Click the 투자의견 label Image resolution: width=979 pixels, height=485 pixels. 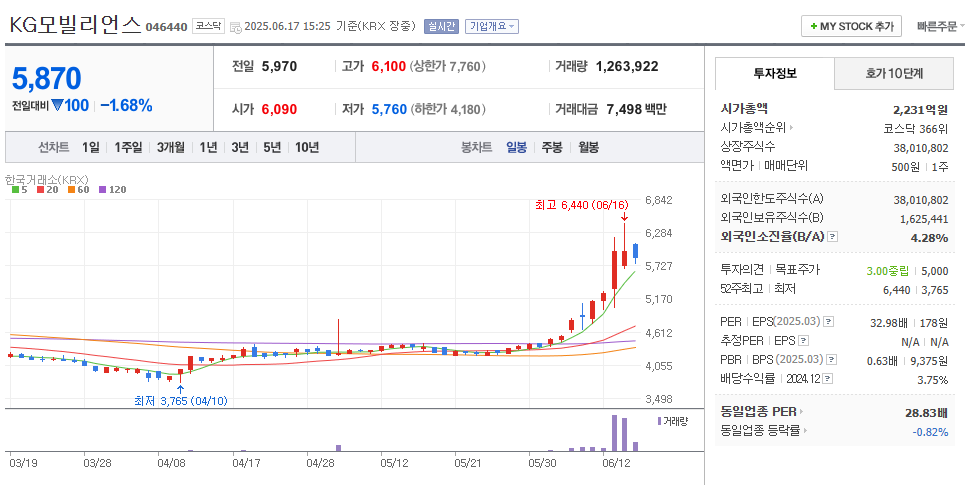pos(742,270)
